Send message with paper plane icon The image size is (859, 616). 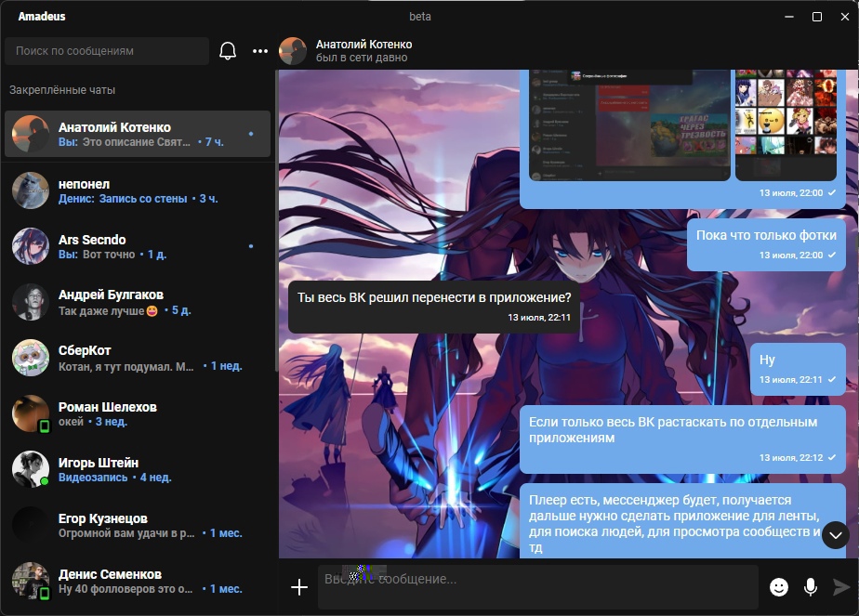coord(841,587)
